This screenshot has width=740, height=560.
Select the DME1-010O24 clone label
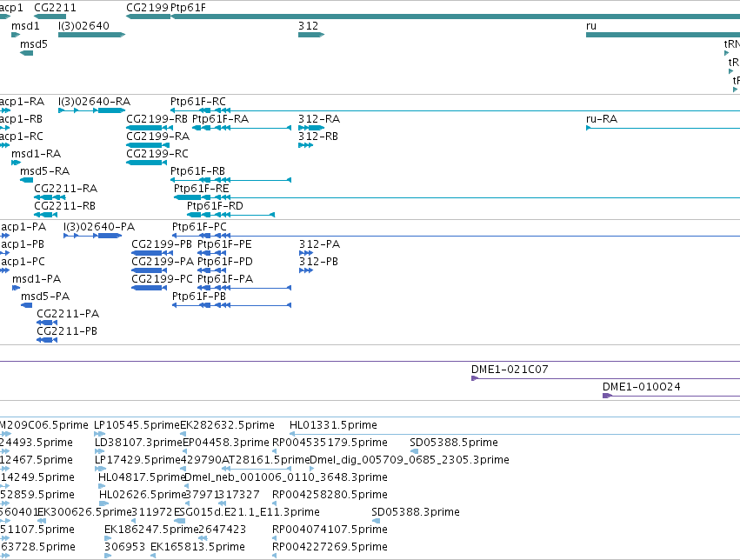pyautogui.click(x=642, y=387)
